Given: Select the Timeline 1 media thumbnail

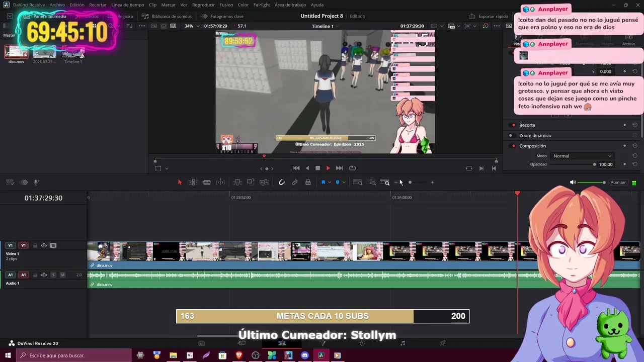Looking at the screenshot, I should (73, 52).
